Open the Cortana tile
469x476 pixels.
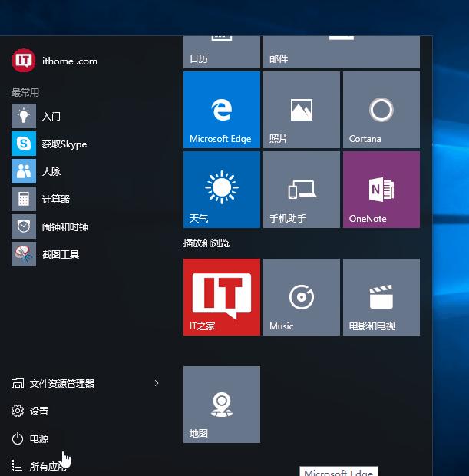(381, 110)
